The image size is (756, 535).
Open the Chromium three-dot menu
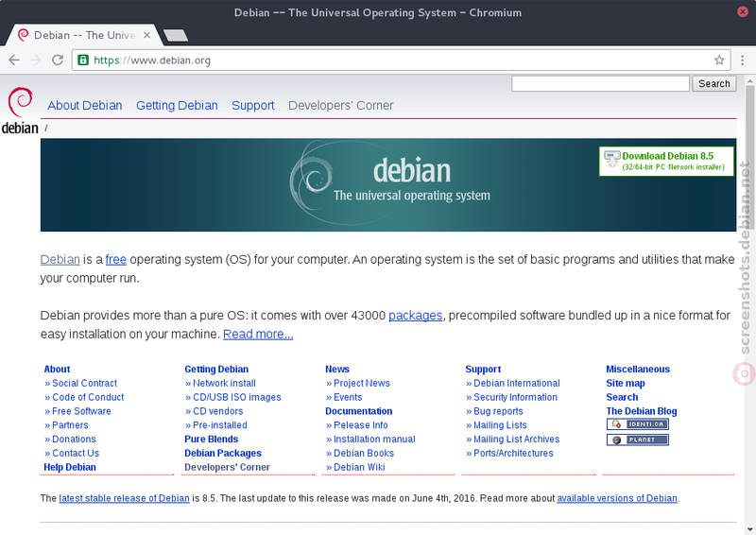click(x=742, y=60)
